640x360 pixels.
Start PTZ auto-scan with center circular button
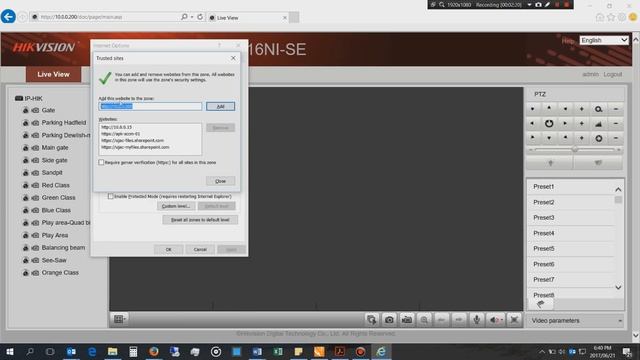pyautogui.click(x=549, y=123)
